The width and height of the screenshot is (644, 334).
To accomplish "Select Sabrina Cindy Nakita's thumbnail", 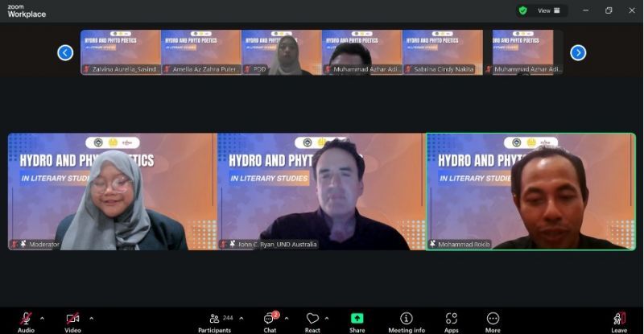I will pyautogui.click(x=442, y=52).
